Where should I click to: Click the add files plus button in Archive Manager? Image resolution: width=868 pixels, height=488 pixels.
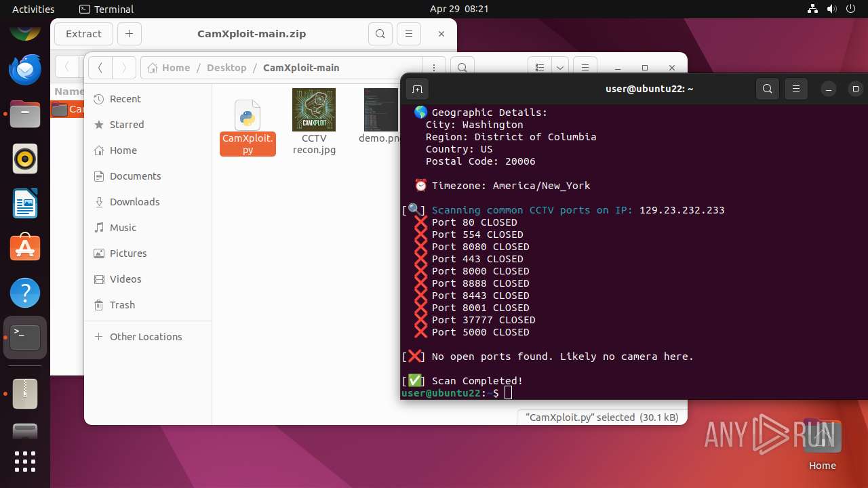pyautogui.click(x=130, y=34)
